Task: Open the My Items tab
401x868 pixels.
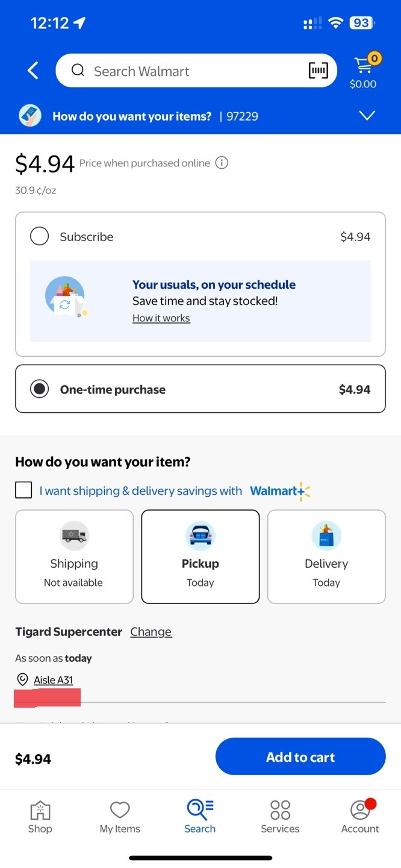Action: coord(120,817)
